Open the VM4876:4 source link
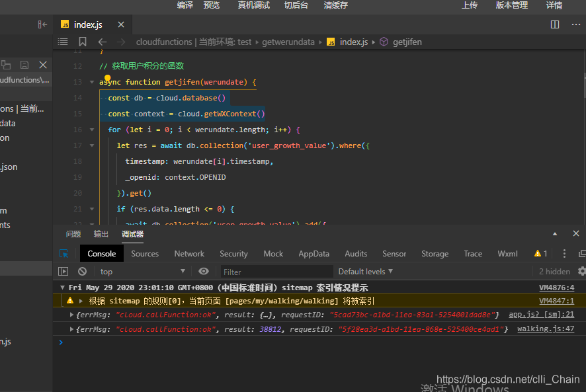 pos(556,288)
